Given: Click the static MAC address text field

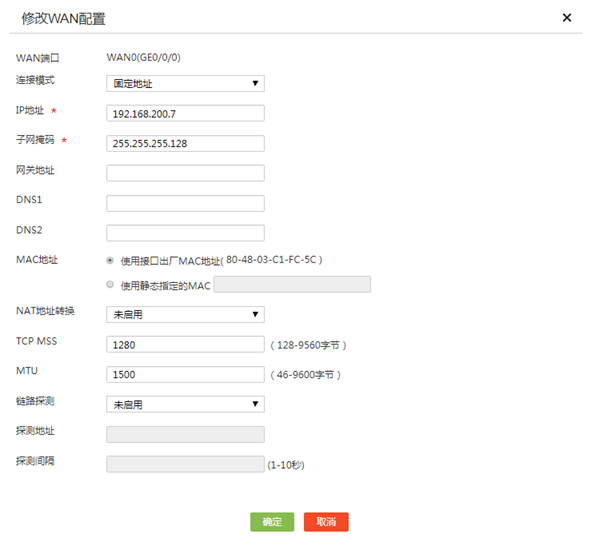Looking at the screenshot, I should tap(292, 284).
